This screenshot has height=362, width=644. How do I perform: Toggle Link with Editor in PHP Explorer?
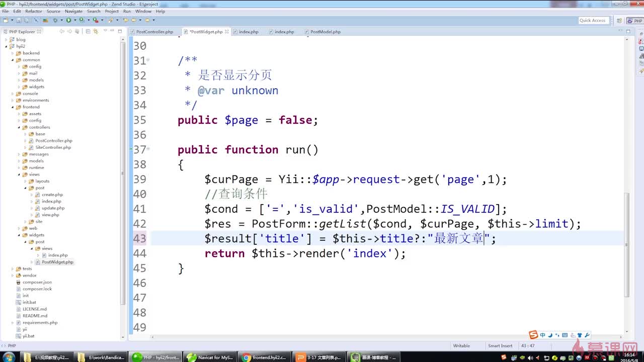tap(96, 31)
